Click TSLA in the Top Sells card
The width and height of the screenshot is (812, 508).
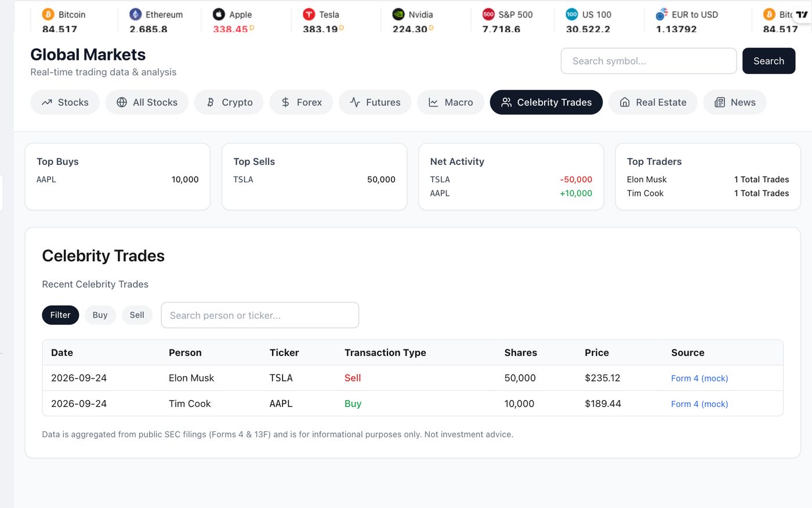pos(244,179)
